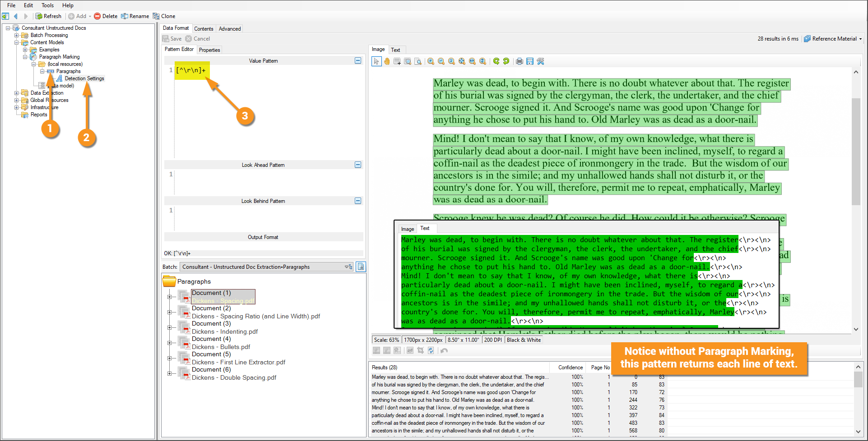Screen dimensions: 868x441
Task: Expand the Batch Processing tree node
Action: coord(16,35)
